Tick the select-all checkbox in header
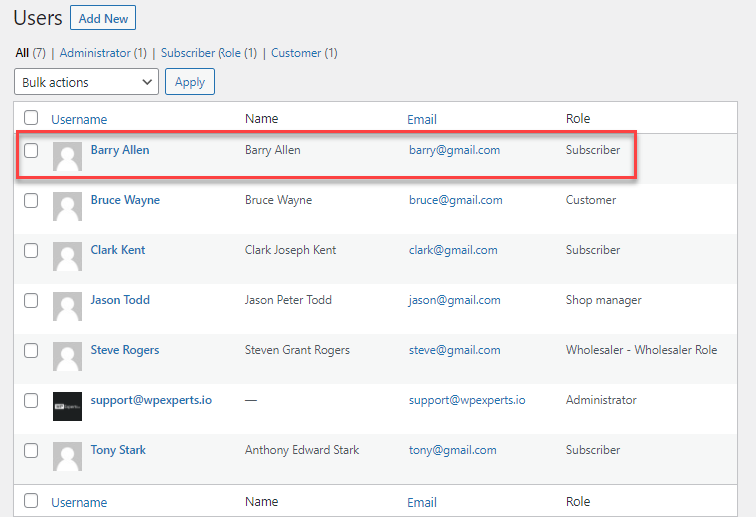The image size is (756, 517). pos(31,117)
